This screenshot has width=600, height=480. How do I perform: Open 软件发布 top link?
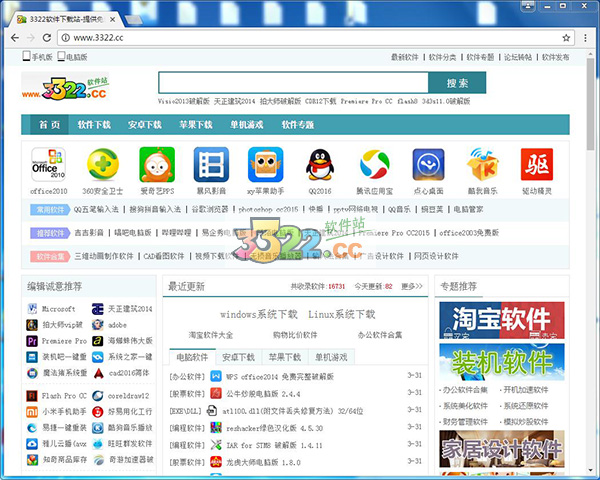(556, 57)
